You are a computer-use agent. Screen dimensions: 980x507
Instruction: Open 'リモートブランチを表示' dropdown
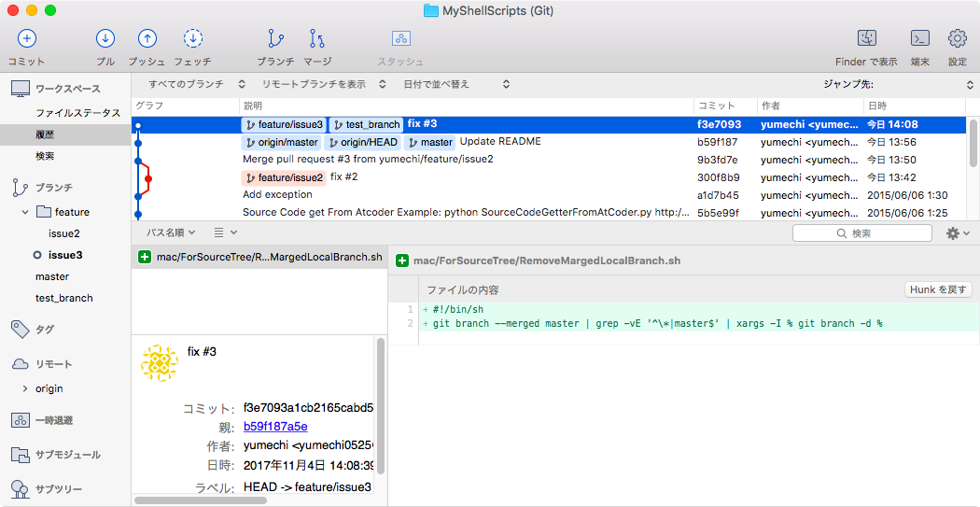[x=325, y=84]
